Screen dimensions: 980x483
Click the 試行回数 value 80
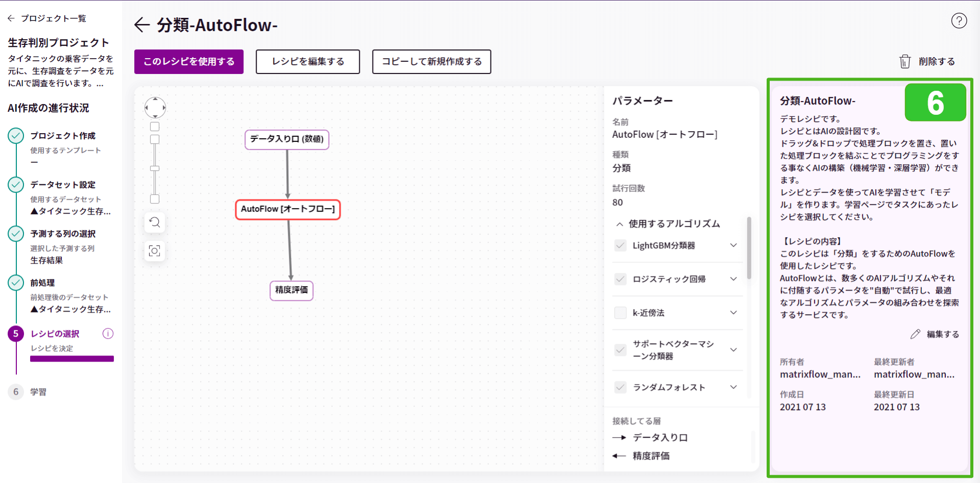coord(618,202)
